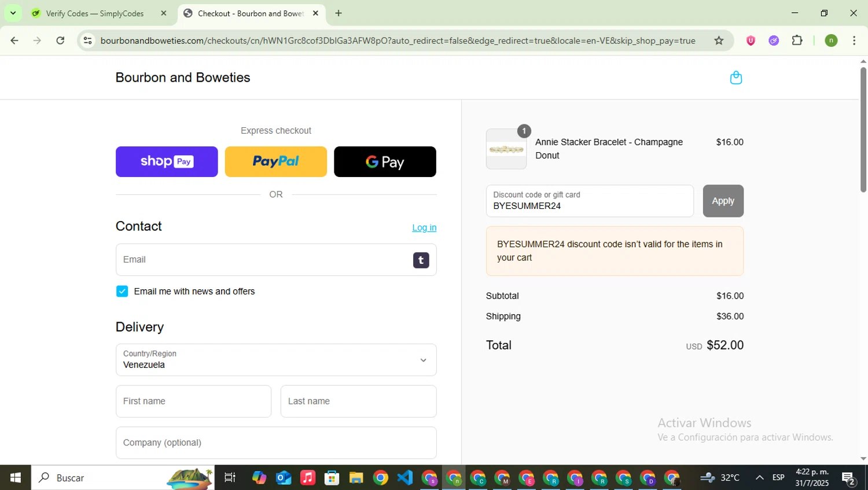Focus the Company (optional) field
The height and width of the screenshot is (490, 868).
[276, 443]
